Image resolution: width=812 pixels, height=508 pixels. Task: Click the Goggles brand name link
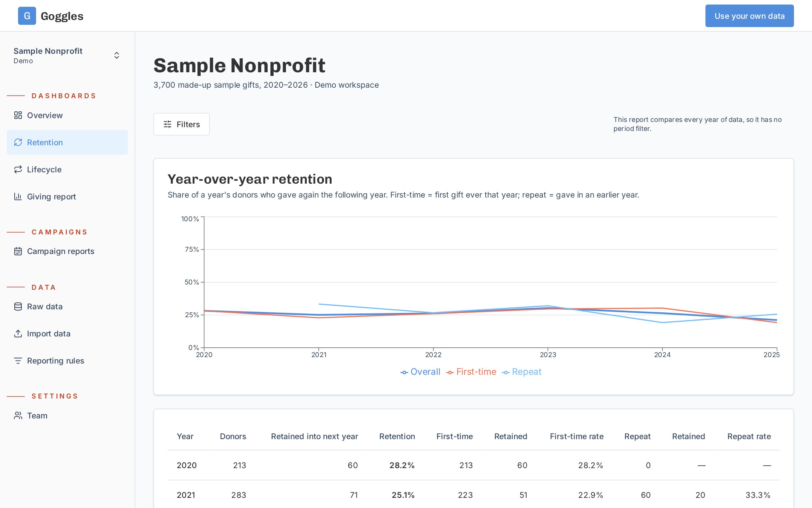[62, 16]
